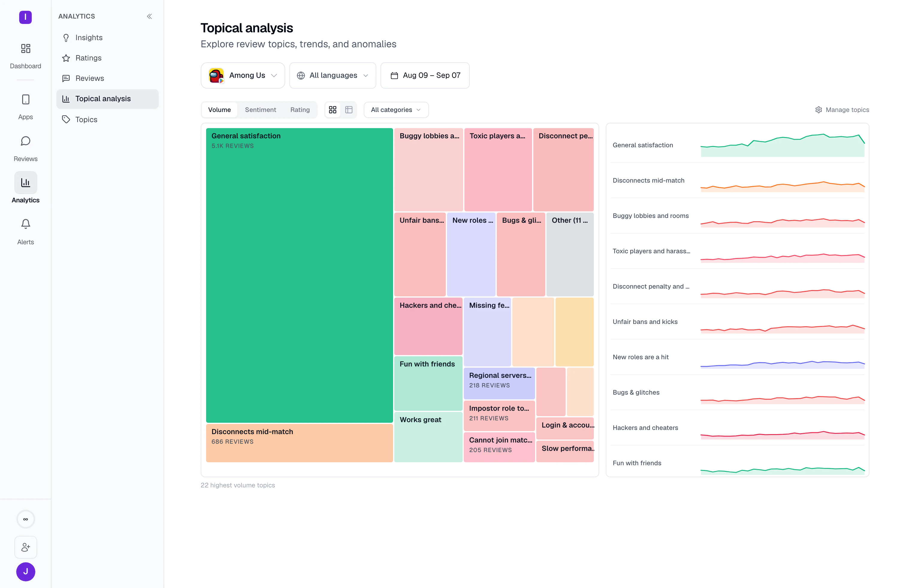This screenshot has width=906, height=588.
Task: Open Slow performance treemap tile
Action: (x=565, y=451)
